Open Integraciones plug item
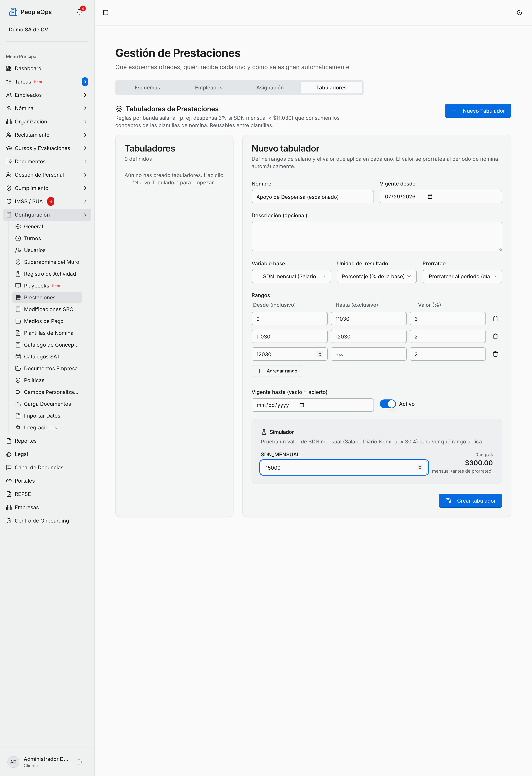This screenshot has height=776, width=532. pos(47,428)
